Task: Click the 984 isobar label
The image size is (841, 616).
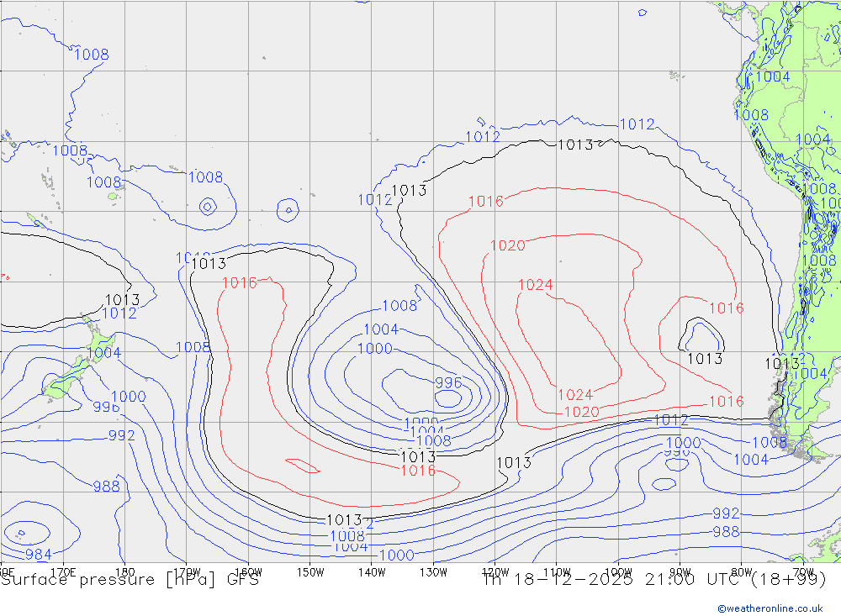Action: pos(39,554)
